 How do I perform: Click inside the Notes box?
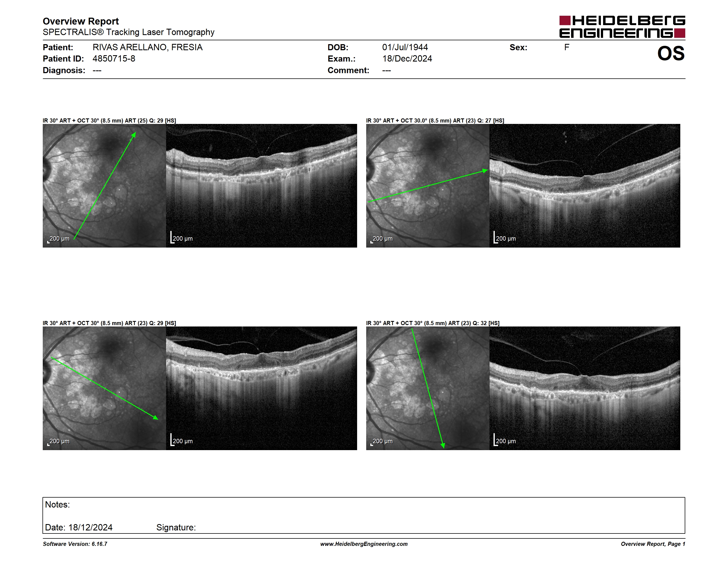pos(364,515)
